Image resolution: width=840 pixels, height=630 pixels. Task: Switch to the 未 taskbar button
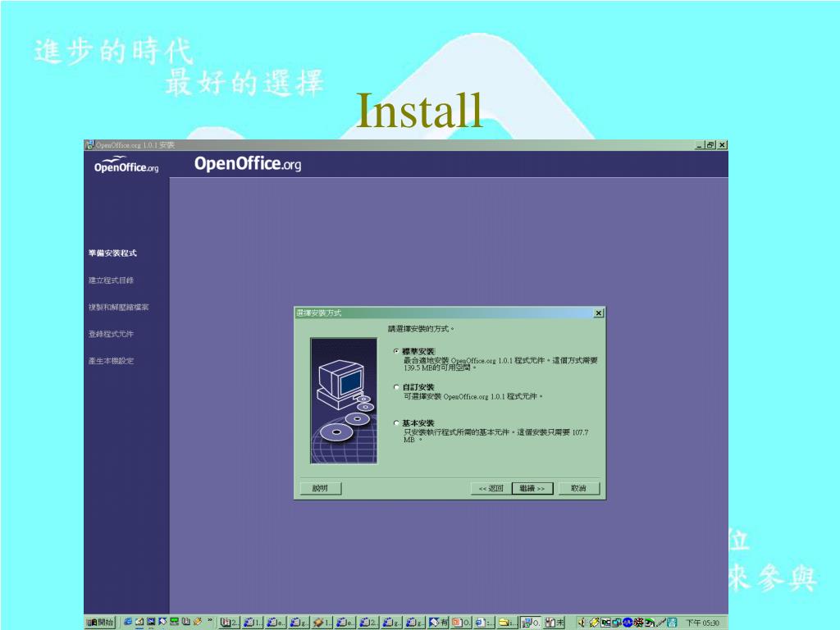pyautogui.click(x=555, y=622)
